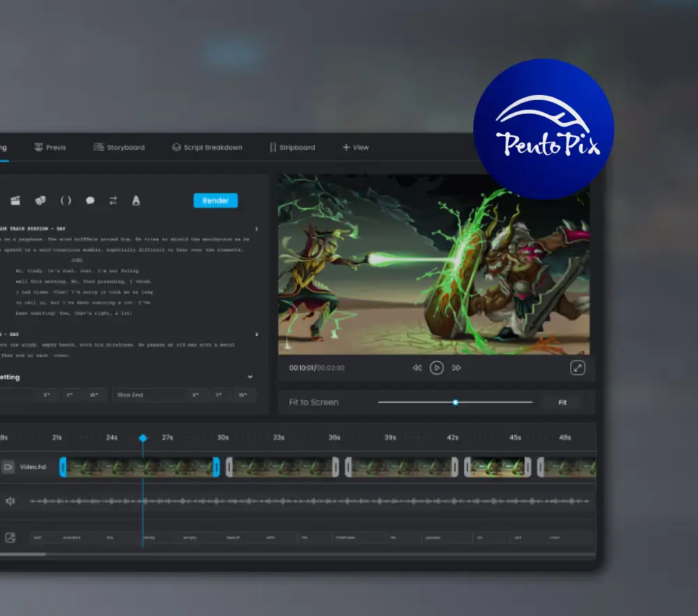The image size is (698, 616).
Task: Click the W field after Shot End
Action: tap(243, 395)
